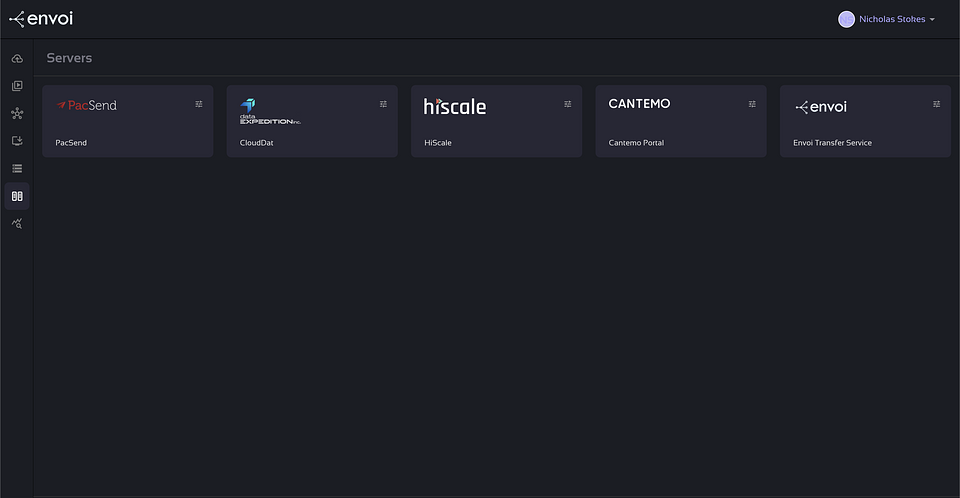This screenshot has height=498, width=960.
Task: Click the HiScale logo thumbnail
Action: click(455, 106)
